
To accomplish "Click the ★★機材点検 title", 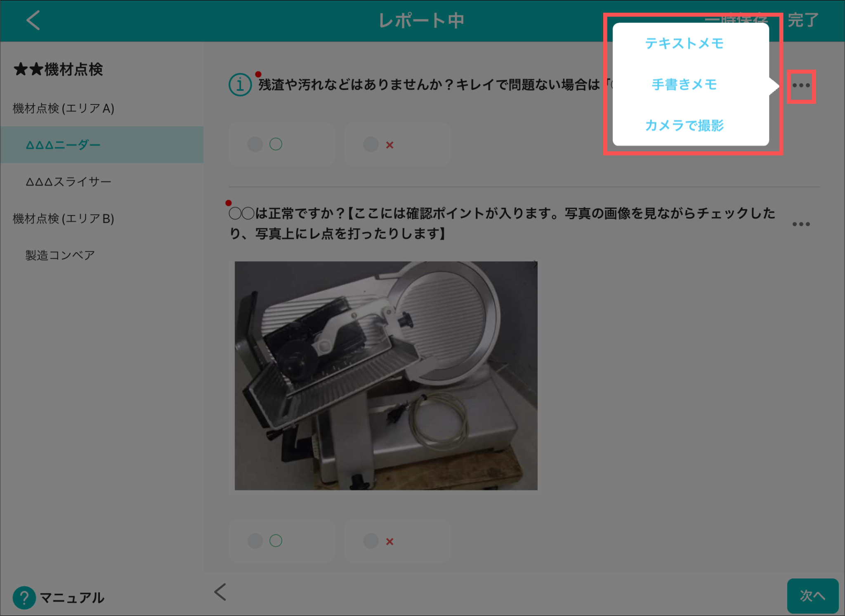I will tap(59, 69).
